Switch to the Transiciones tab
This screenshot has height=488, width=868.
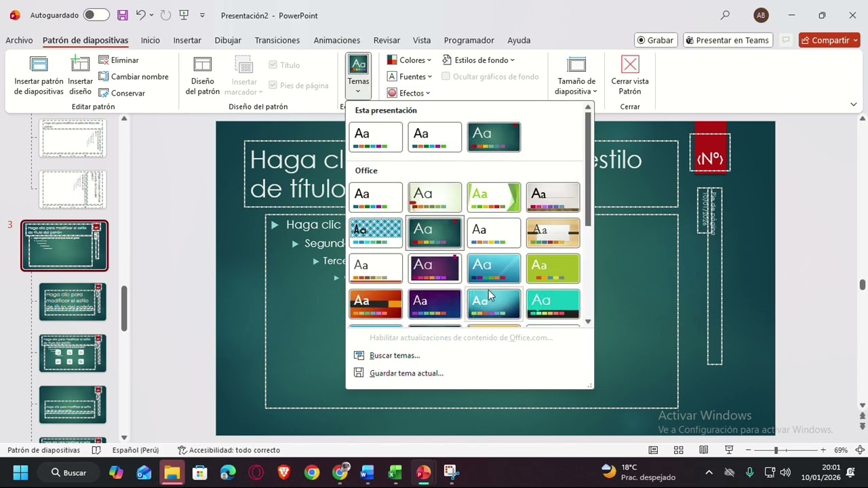(277, 40)
